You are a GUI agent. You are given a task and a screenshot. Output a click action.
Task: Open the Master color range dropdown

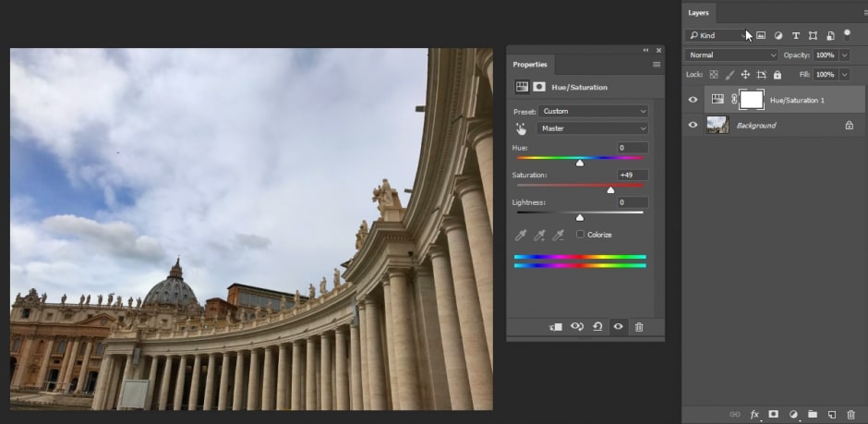(x=592, y=128)
